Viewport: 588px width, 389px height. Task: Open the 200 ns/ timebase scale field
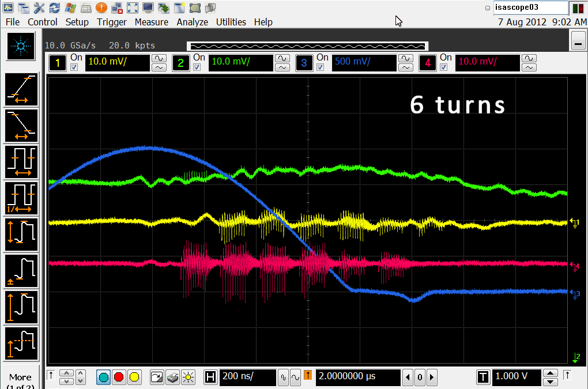pyautogui.click(x=247, y=377)
